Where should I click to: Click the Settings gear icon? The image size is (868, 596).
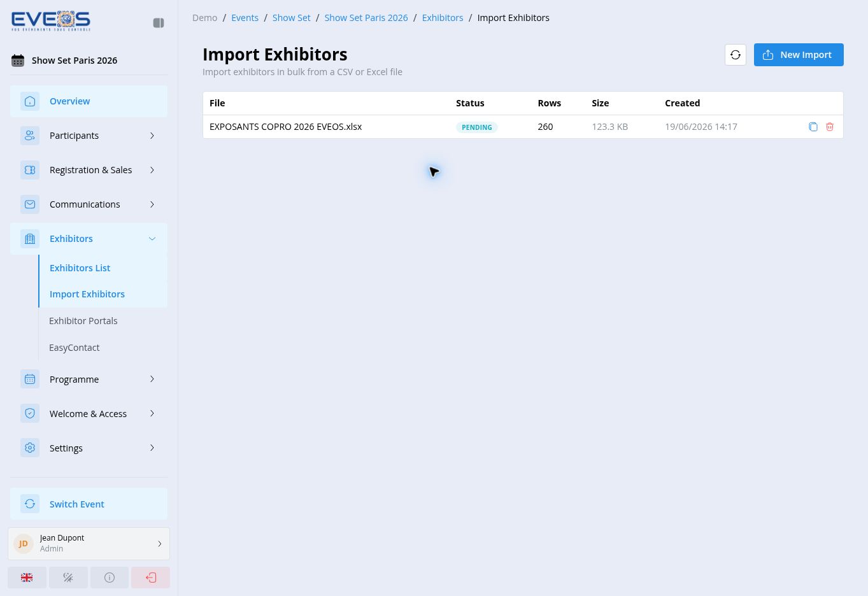click(x=30, y=448)
